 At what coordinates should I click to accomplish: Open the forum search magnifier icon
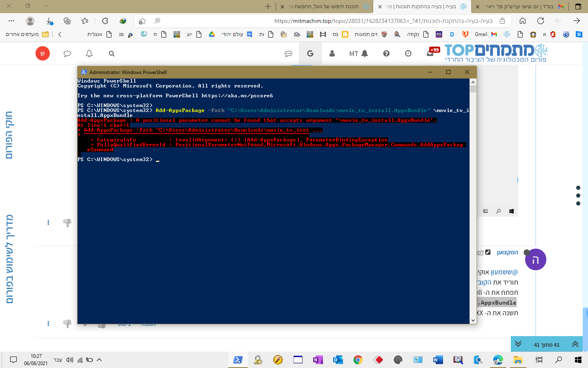111,54
